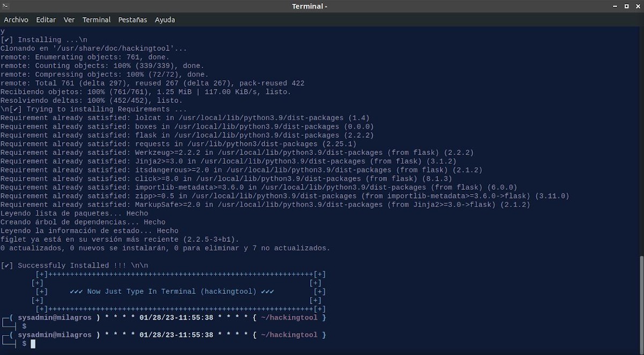Viewport: 644px width, 355px height.
Task: Click the blinking cursor at the last prompt
Action: (x=33, y=344)
